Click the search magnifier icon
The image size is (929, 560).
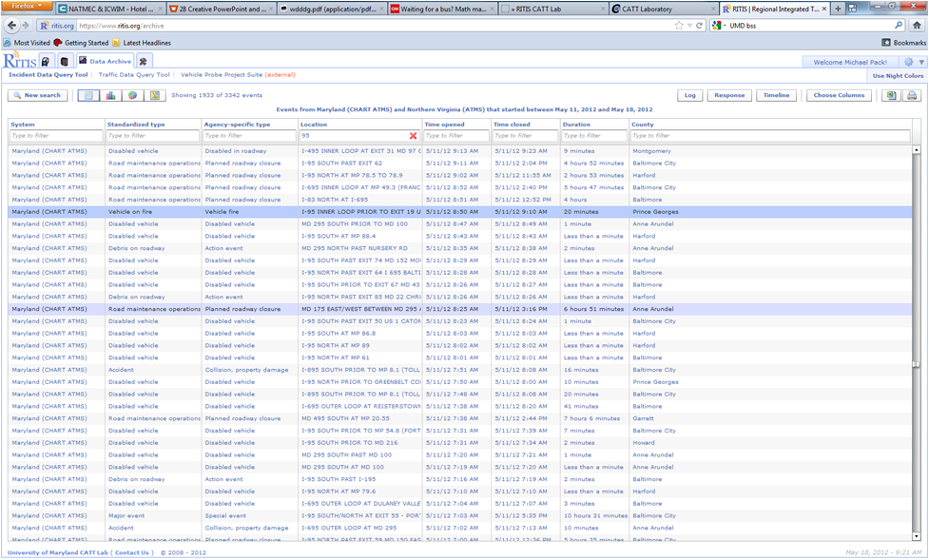point(899,26)
